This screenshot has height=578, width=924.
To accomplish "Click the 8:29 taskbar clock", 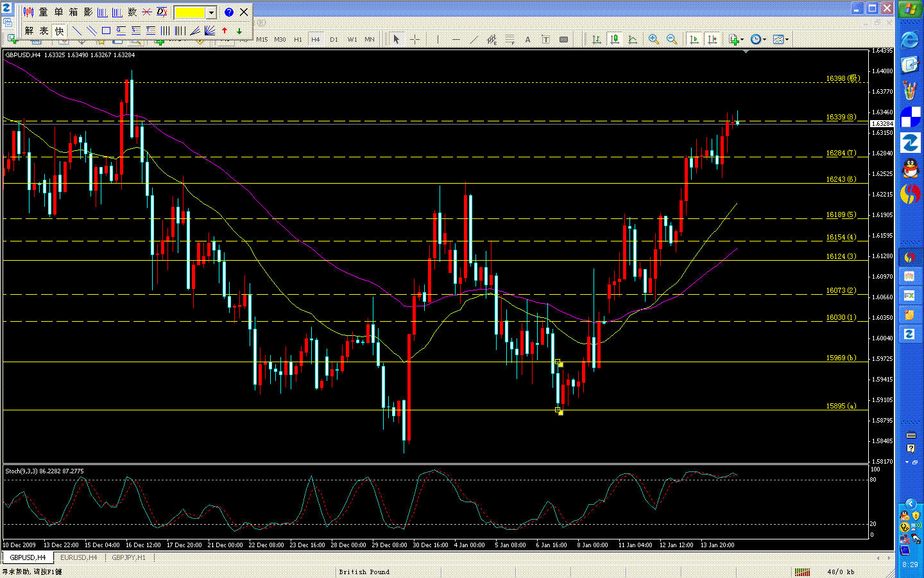I will pyautogui.click(x=910, y=565).
